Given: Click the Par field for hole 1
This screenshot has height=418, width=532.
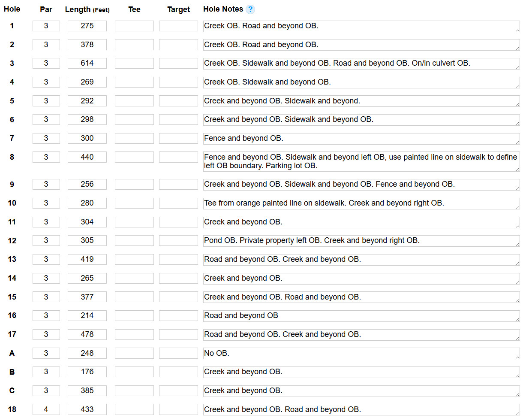Looking at the screenshot, I should pyautogui.click(x=46, y=26).
